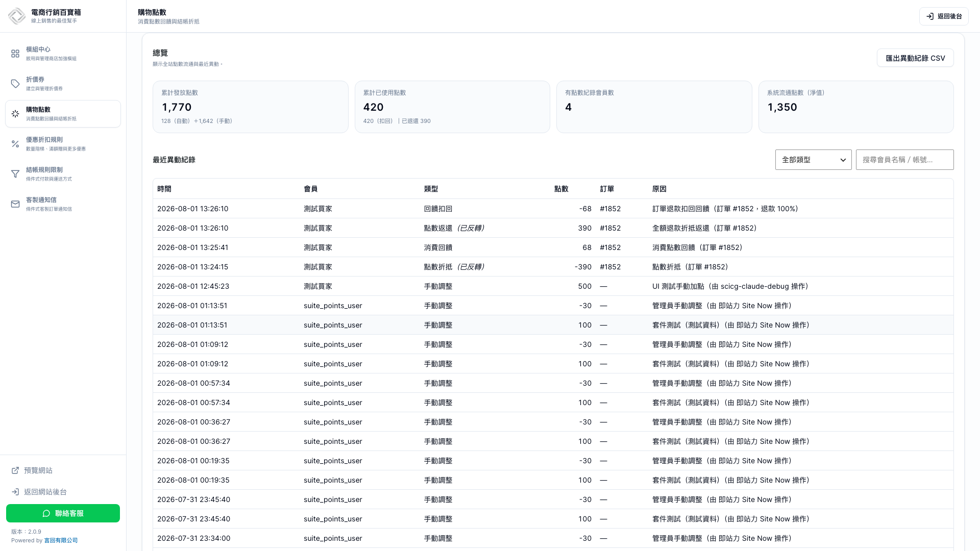Image resolution: width=980 pixels, height=551 pixels.
Task: Click the 購物點數 sparkle icon
Action: point(15,114)
